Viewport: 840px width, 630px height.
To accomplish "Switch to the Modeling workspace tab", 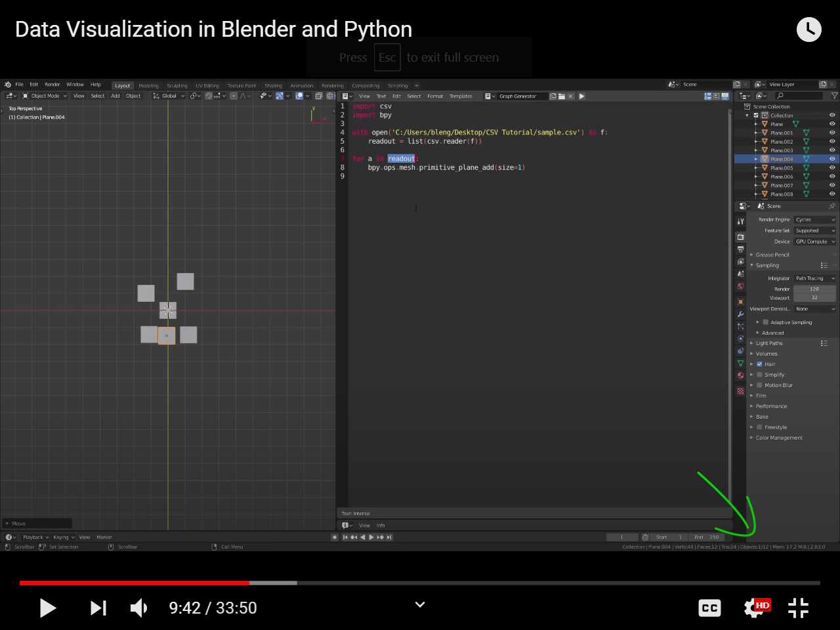I will (x=148, y=85).
